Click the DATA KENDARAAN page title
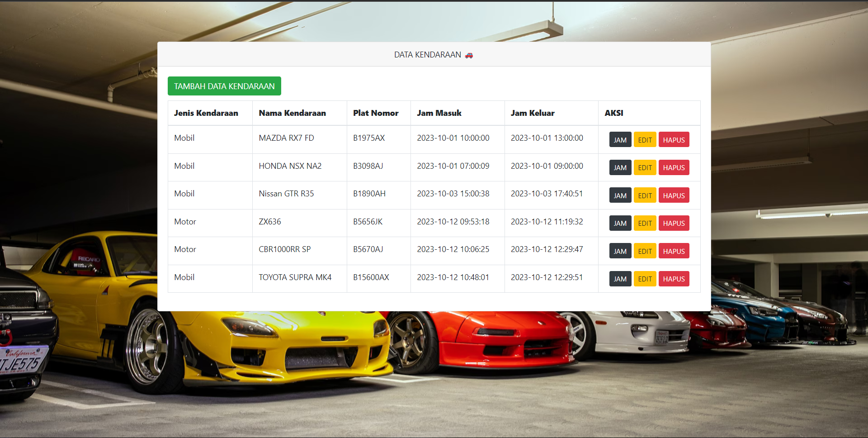868x438 pixels. [427, 54]
